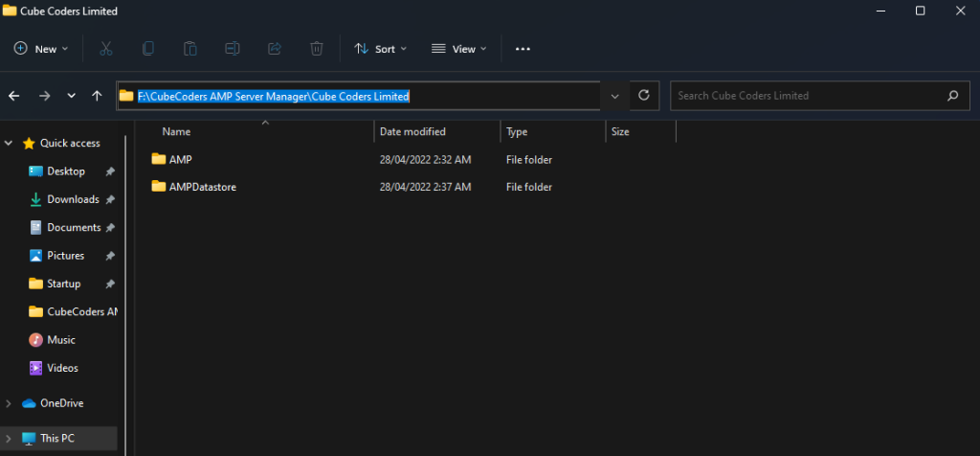Click the Delete trash can icon
The image size is (980, 456).
pos(317,49)
